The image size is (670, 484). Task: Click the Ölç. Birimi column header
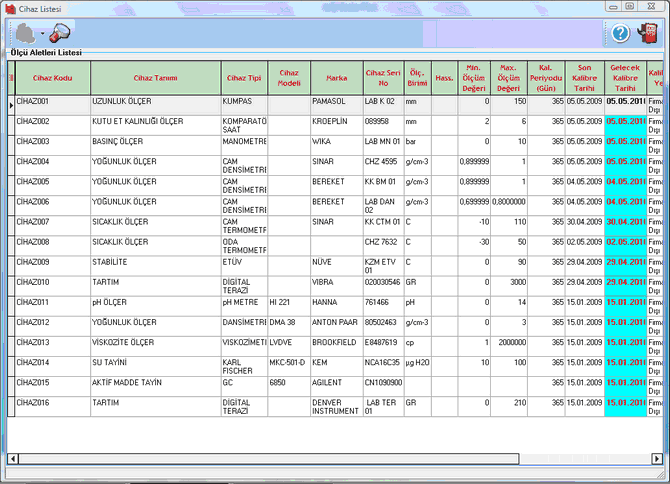417,78
